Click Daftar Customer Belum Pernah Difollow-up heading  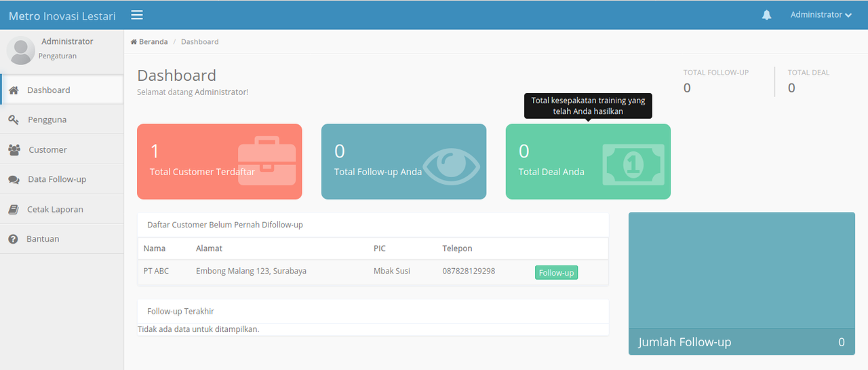(x=225, y=224)
